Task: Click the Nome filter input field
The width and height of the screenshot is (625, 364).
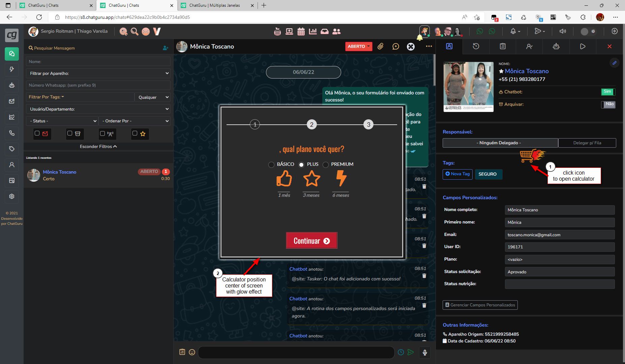Action: click(x=98, y=61)
